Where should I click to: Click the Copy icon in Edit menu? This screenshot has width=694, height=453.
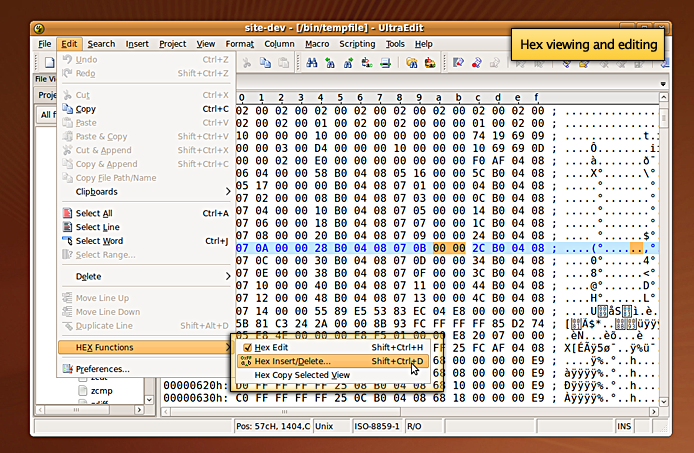67,109
